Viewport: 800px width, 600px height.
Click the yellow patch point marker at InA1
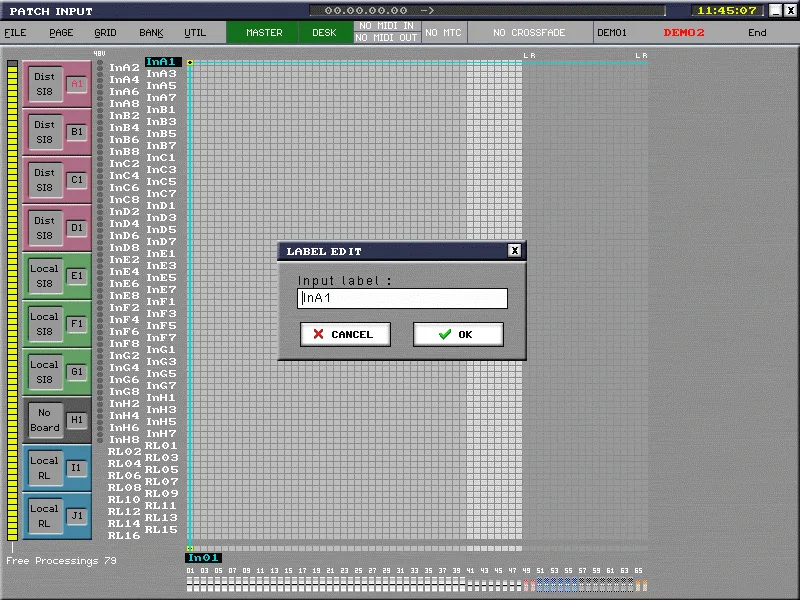click(x=190, y=62)
